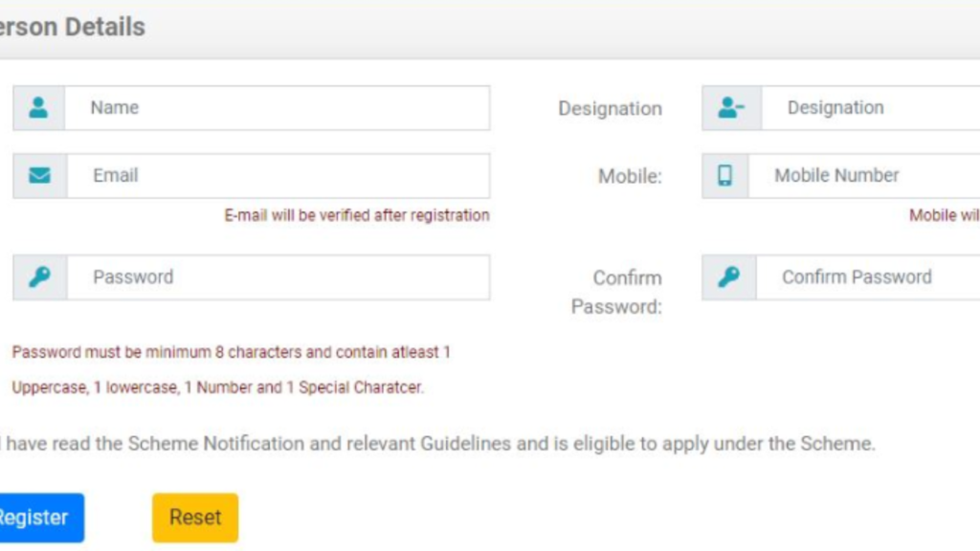This screenshot has width=980, height=551.
Task: Click the user icon beside the Designation input
Action: pos(731,108)
